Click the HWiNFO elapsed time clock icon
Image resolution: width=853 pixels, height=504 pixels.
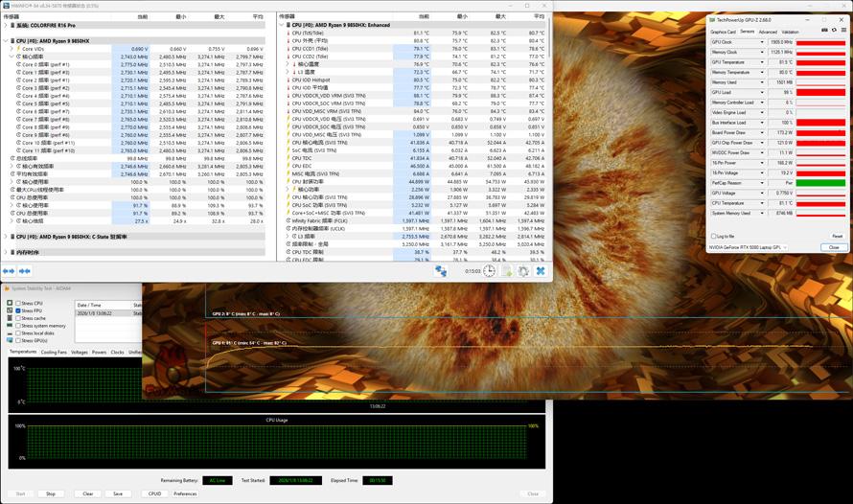pos(490,271)
